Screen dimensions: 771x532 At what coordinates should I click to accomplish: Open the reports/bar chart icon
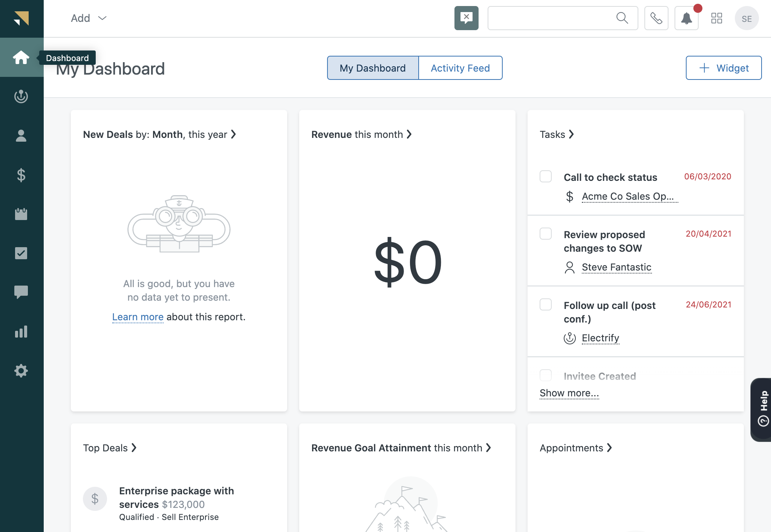pos(21,331)
